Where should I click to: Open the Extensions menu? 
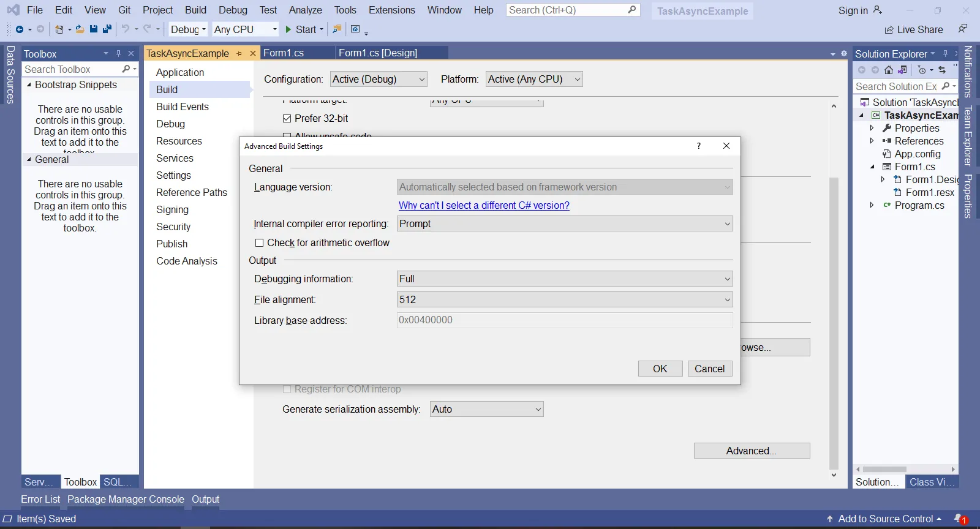click(392, 10)
